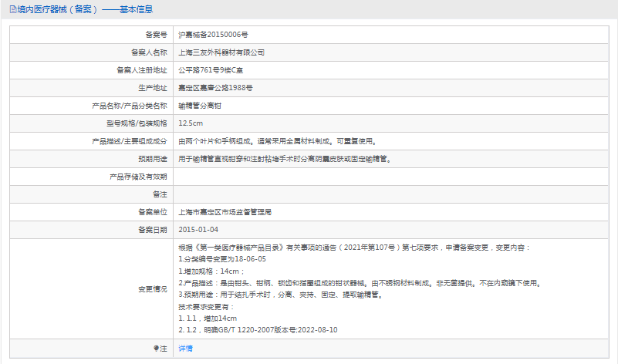The width and height of the screenshot is (618, 364).
Task: Select the specification value 12.5cm
Action: tap(191, 123)
